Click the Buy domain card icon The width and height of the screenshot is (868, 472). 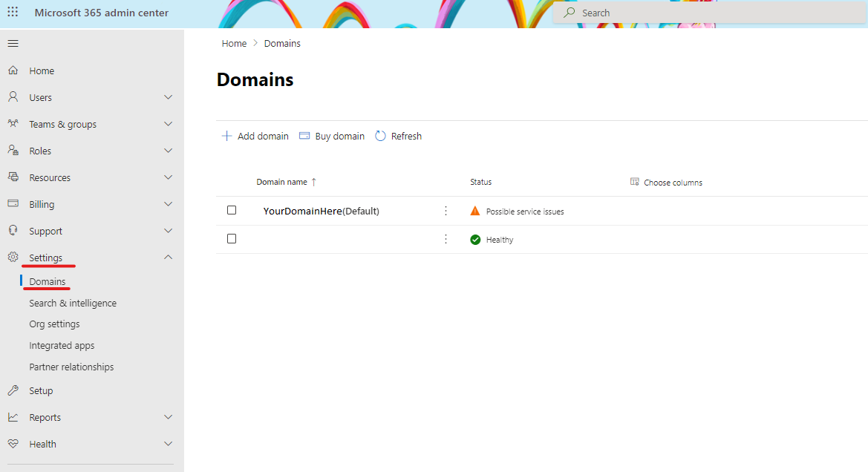click(304, 136)
